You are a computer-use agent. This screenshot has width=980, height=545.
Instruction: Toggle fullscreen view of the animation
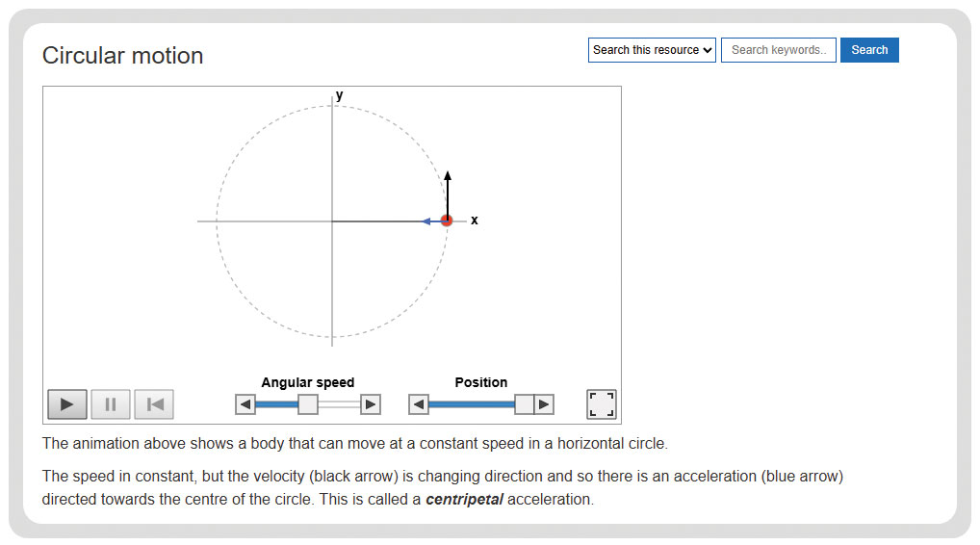[x=602, y=404]
